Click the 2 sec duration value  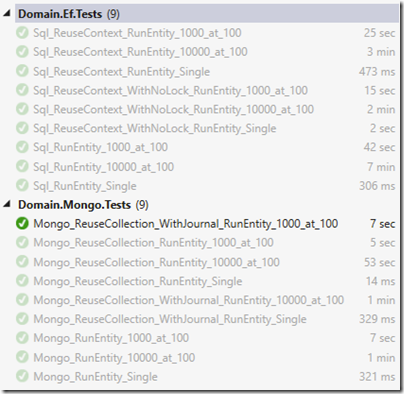coord(383,128)
